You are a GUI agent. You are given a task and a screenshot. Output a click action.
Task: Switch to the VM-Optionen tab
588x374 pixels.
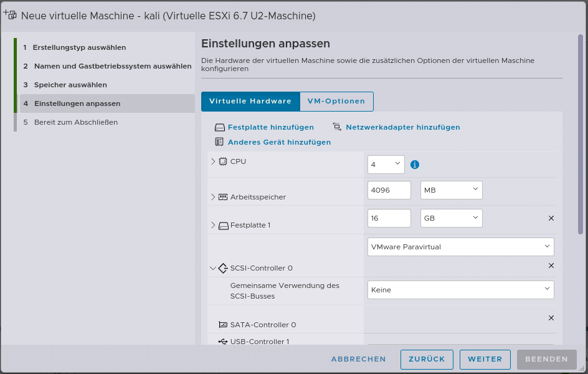pos(336,101)
